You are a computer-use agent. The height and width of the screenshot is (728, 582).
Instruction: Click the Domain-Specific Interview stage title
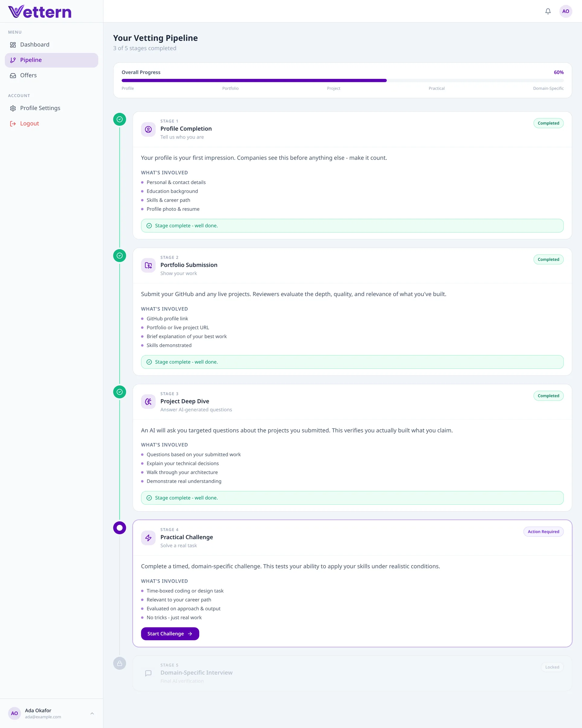[196, 673]
